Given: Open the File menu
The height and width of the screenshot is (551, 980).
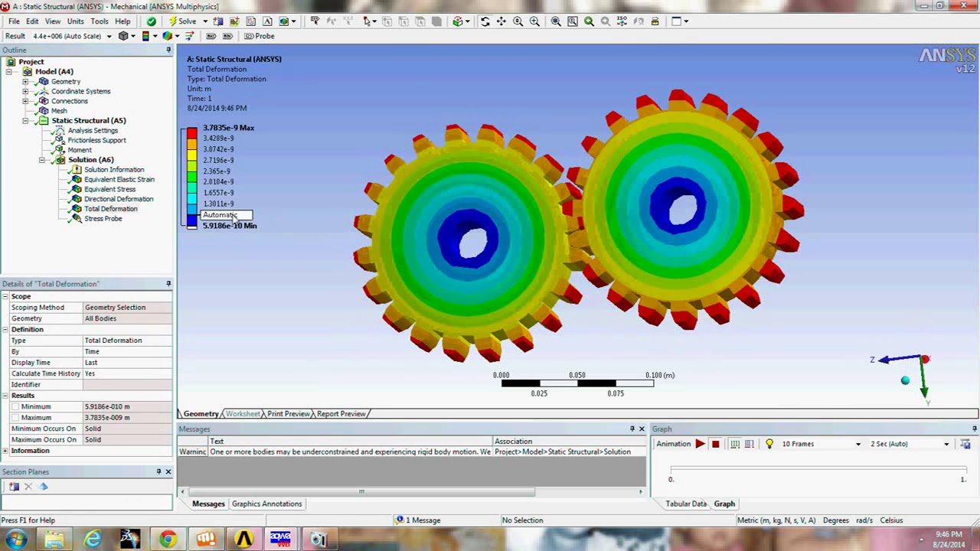Looking at the screenshot, I should point(14,21).
